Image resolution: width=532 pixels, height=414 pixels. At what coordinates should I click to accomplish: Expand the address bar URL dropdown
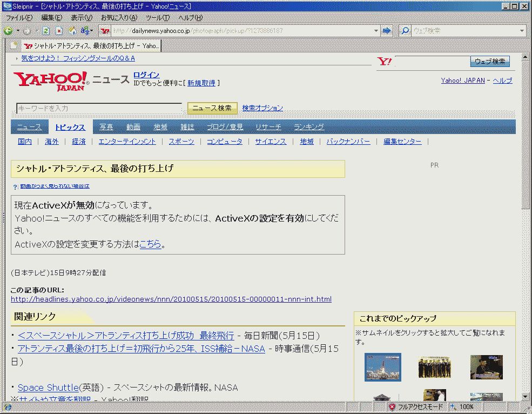click(376, 31)
